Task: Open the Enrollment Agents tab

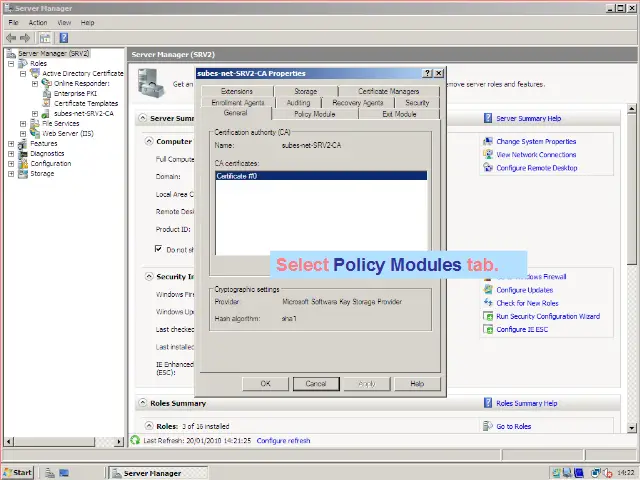Action: click(x=238, y=103)
